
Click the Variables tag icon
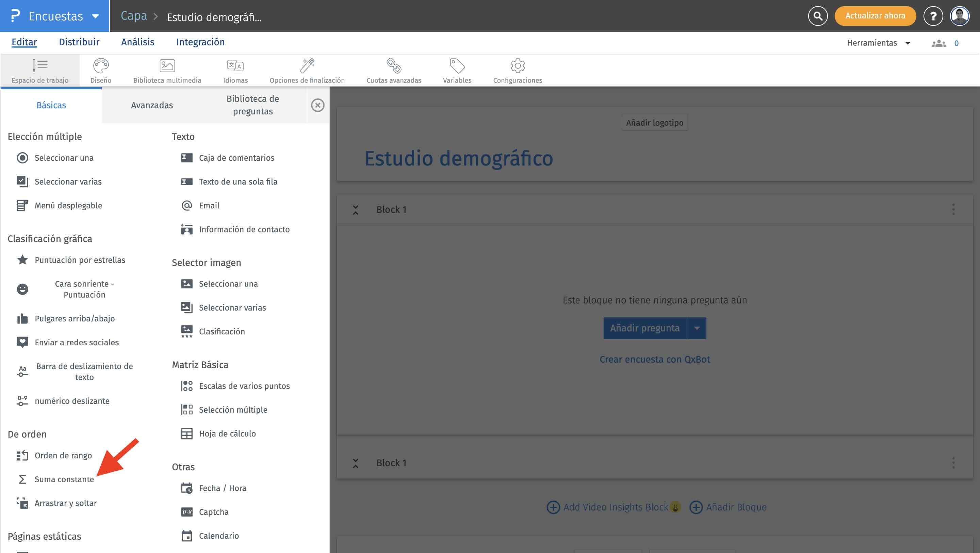pyautogui.click(x=457, y=66)
